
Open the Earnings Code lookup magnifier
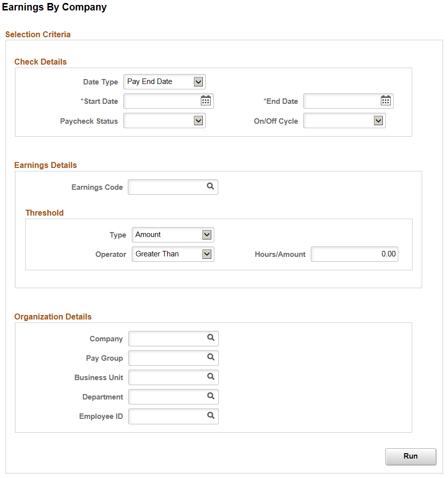[x=210, y=187]
